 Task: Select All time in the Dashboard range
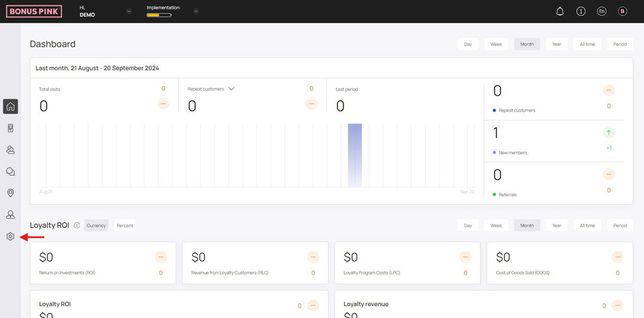pyautogui.click(x=587, y=44)
